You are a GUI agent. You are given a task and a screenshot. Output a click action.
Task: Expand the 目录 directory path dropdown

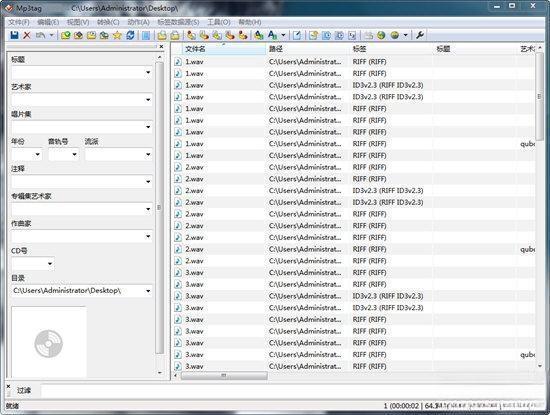coord(148,291)
